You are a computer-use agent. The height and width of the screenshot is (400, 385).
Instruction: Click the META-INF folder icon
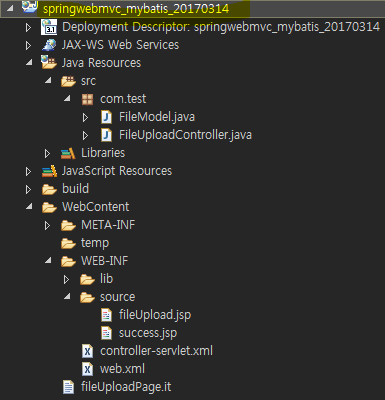(68, 226)
